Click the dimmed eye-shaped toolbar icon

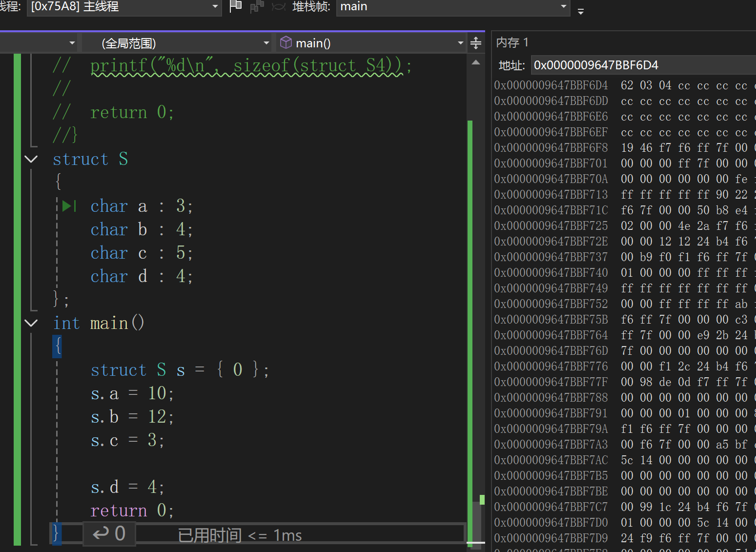click(279, 6)
